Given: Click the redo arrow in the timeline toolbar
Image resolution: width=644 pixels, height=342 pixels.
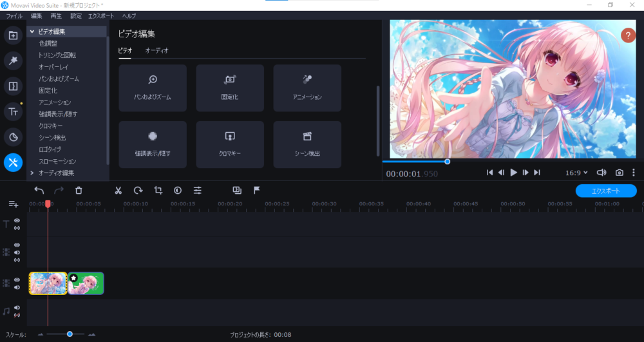Looking at the screenshot, I should tap(59, 190).
